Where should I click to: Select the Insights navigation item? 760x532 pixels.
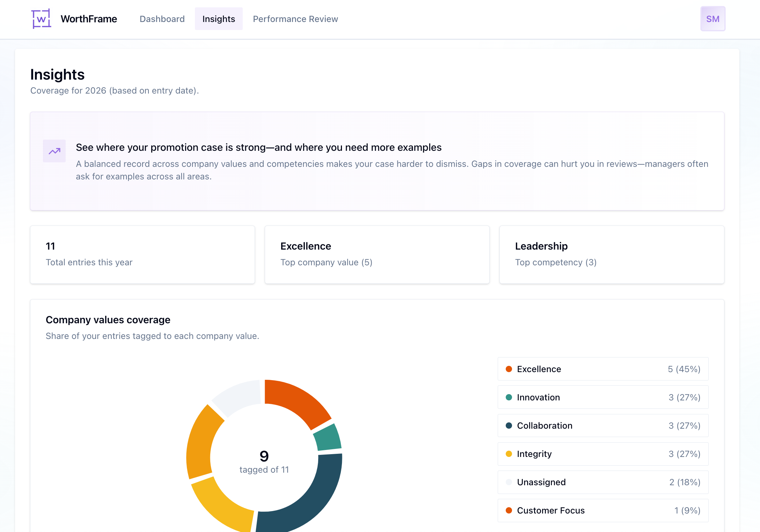pyautogui.click(x=219, y=19)
